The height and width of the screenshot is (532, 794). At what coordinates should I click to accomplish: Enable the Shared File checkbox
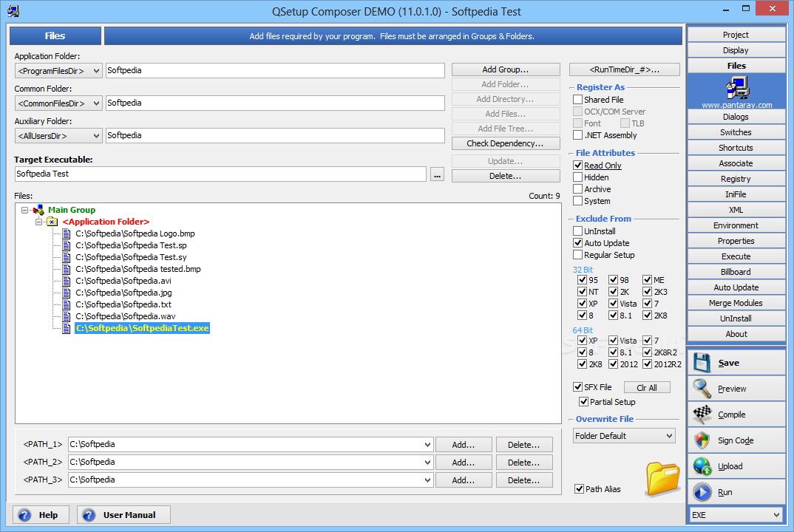578,100
